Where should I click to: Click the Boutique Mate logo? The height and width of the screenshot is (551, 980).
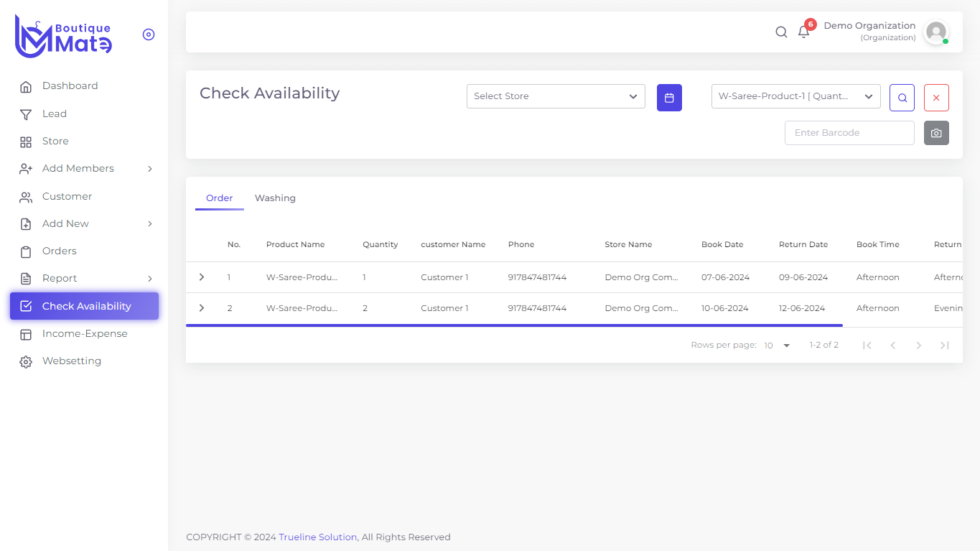63,36
